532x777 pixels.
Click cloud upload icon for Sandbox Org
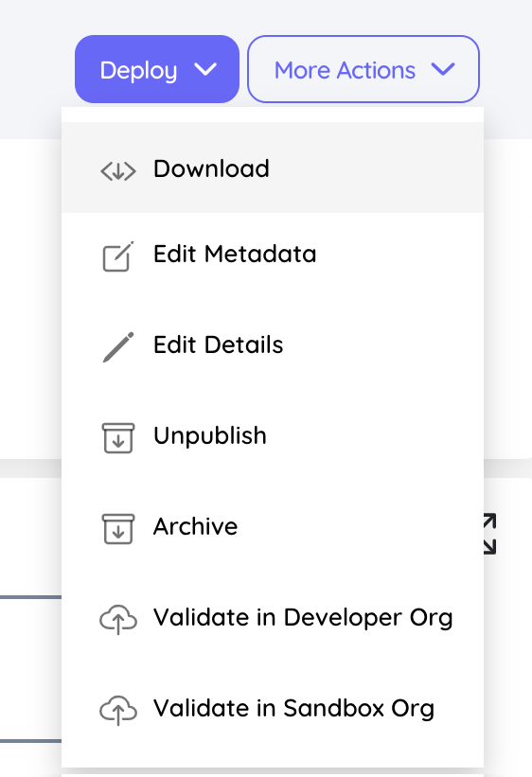click(x=118, y=710)
